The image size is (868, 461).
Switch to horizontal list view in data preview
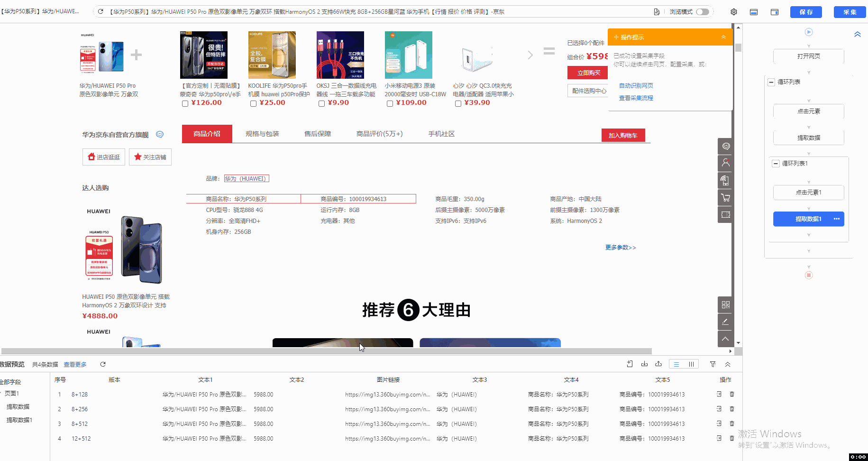tap(676, 364)
